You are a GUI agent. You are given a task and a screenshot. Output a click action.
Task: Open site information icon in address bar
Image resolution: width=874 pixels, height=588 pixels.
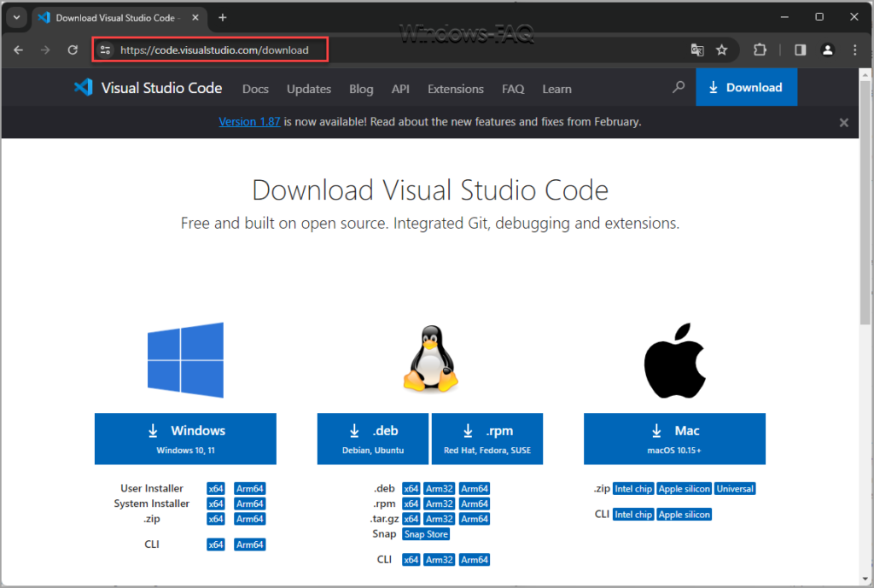pyautogui.click(x=105, y=50)
